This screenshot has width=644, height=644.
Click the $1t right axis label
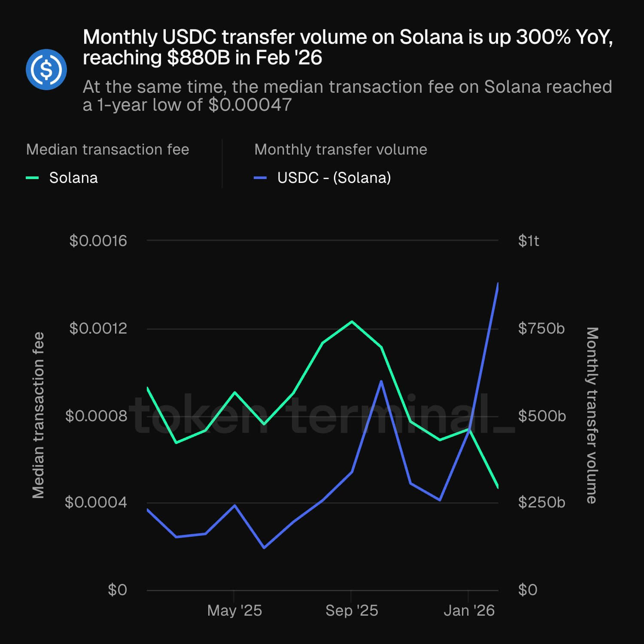(x=529, y=241)
